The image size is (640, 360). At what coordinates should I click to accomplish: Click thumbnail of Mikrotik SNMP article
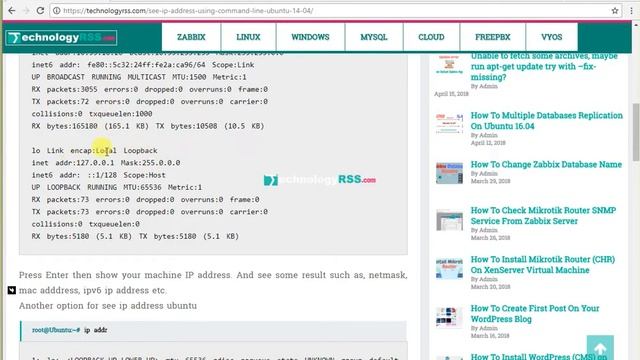click(x=449, y=220)
